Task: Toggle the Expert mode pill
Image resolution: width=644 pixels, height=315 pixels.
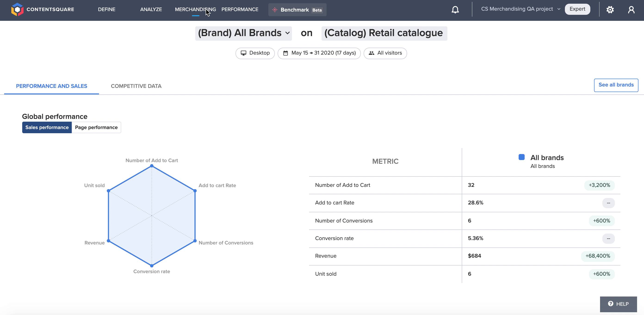Action: coord(577,9)
